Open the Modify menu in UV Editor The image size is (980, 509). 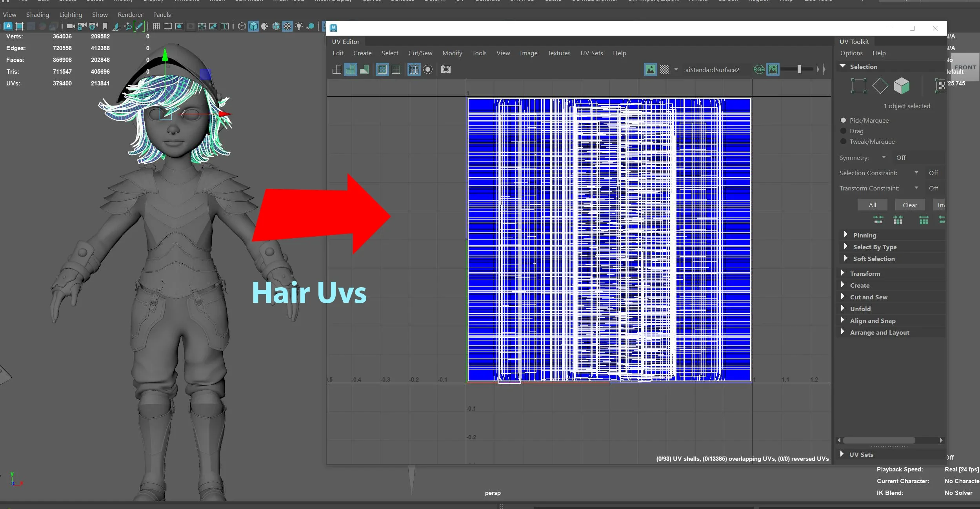tap(452, 53)
